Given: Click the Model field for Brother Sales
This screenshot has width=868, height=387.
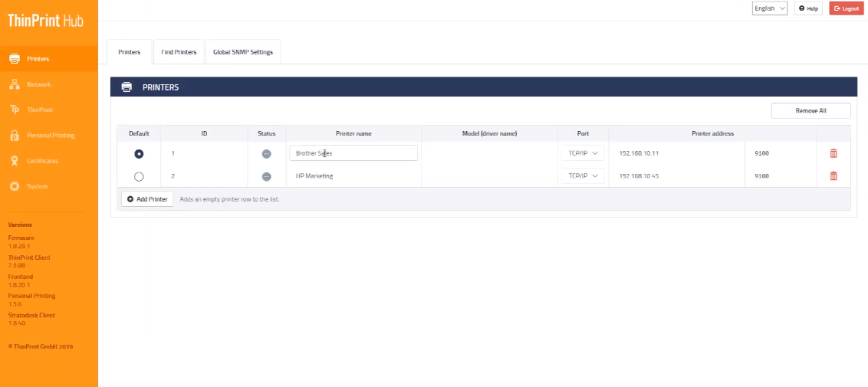Looking at the screenshot, I should coord(489,153).
